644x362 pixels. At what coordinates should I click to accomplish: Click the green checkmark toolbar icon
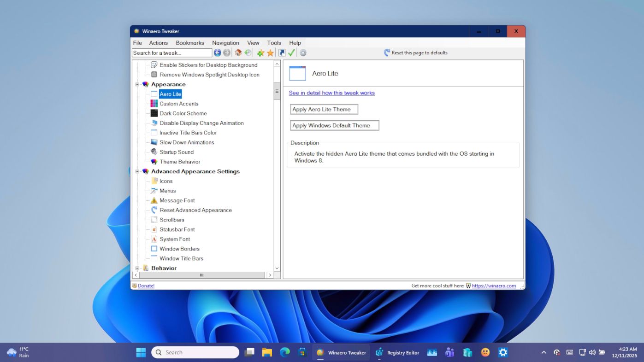pos(291,53)
